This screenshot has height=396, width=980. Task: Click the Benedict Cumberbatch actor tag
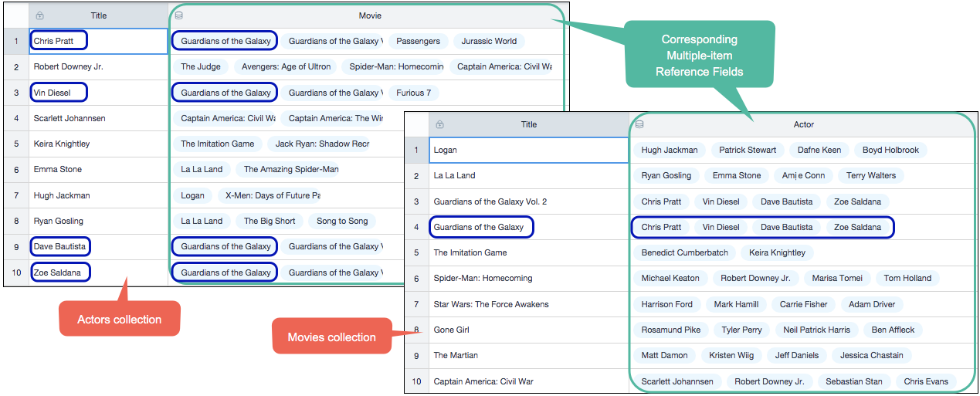pos(685,252)
